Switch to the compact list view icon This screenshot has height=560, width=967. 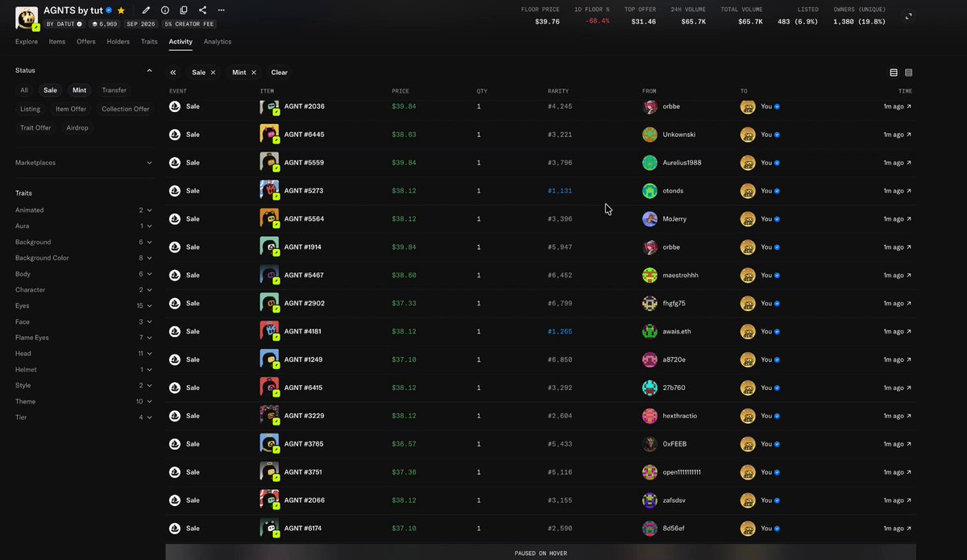pos(909,73)
